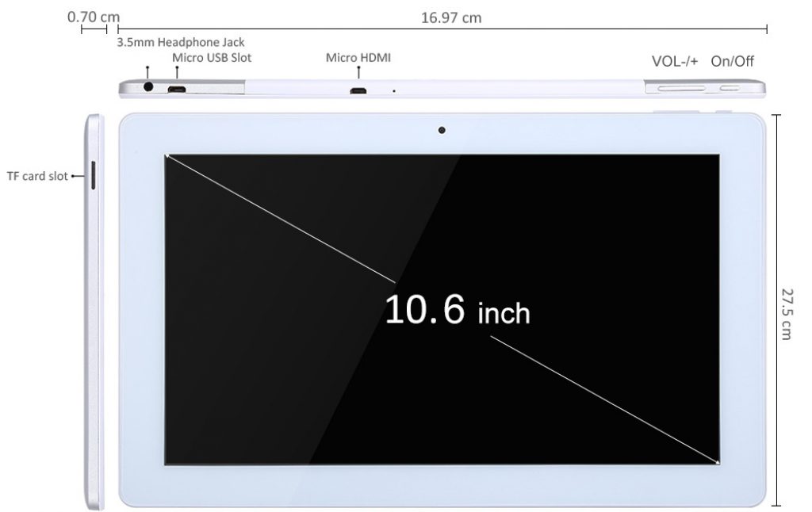Select the "TF card slot" label

pyautogui.click(x=36, y=176)
